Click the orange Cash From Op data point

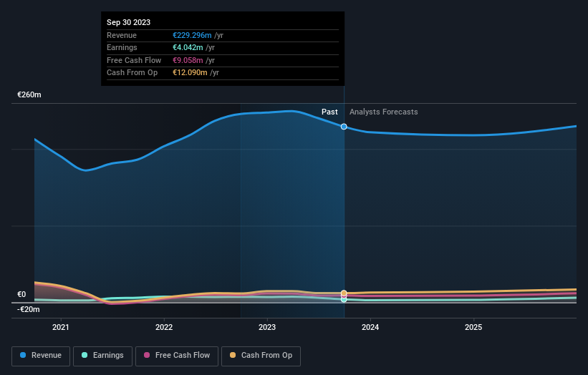click(x=344, y=293)
